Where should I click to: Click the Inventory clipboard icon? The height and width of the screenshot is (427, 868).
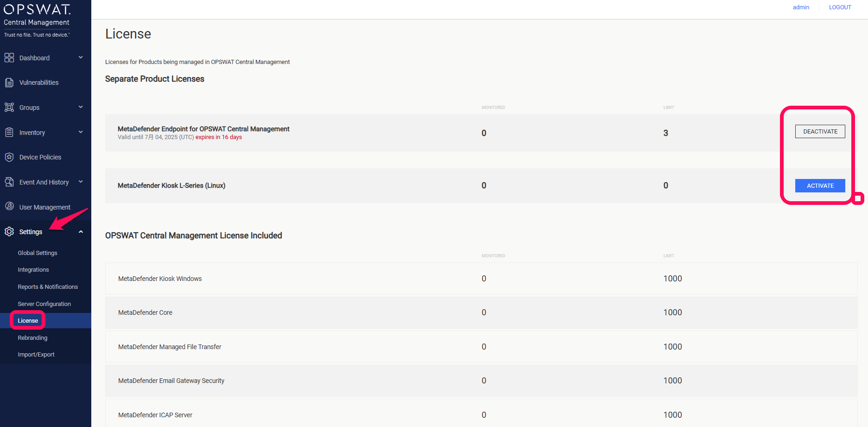9,132
